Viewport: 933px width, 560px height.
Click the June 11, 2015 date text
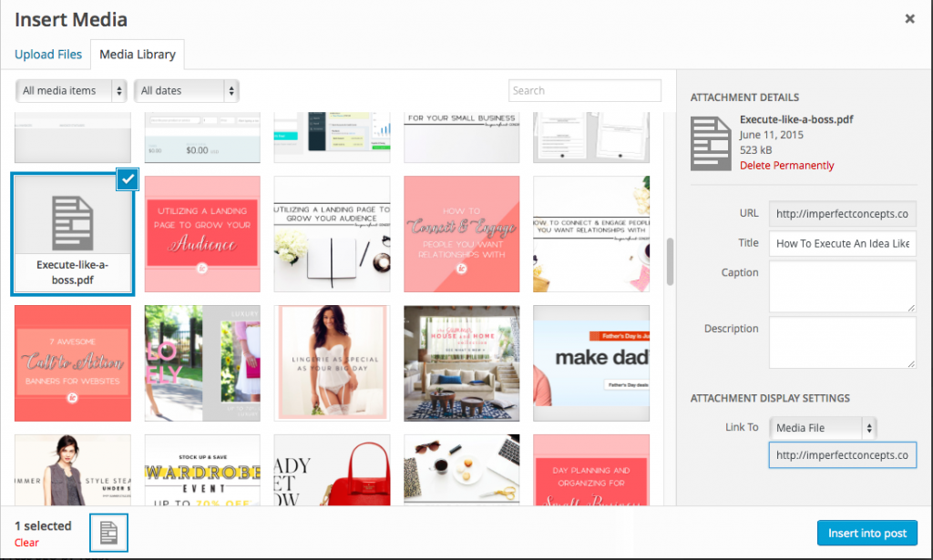pyautogui.click(x=771, y=135)
